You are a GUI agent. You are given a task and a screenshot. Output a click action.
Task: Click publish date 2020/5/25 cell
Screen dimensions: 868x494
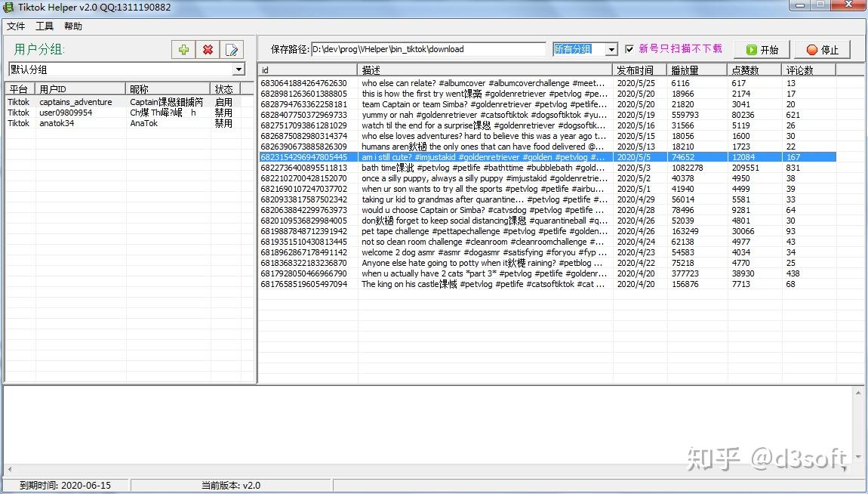636,83
